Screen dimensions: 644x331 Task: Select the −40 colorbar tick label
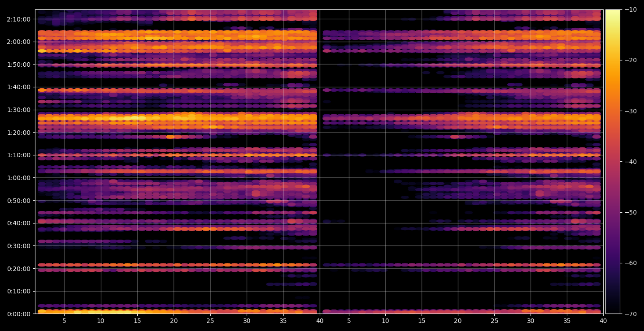coord(631,162)
